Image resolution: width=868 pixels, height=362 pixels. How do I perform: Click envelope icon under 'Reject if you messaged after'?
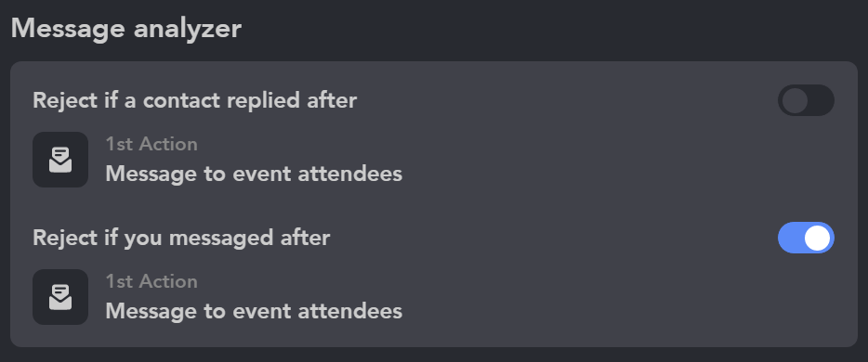pos(60,297)
